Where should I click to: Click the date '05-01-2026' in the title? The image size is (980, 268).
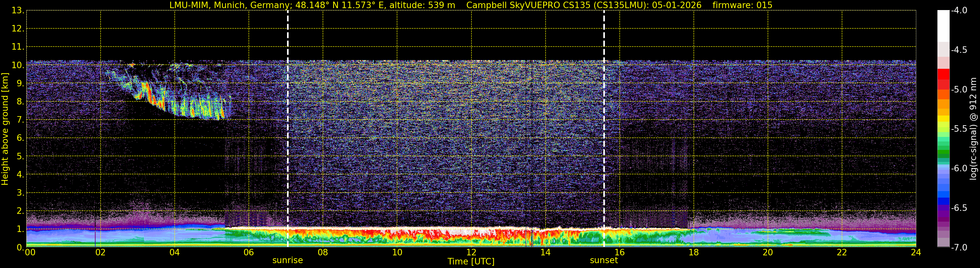(x=677, y=5)
